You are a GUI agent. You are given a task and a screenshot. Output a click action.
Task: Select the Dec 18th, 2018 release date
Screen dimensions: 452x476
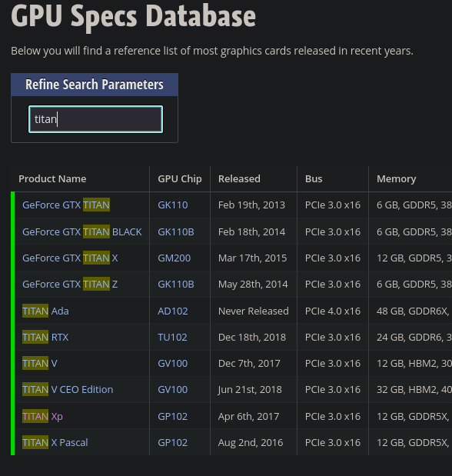click(x=252, y=338)
